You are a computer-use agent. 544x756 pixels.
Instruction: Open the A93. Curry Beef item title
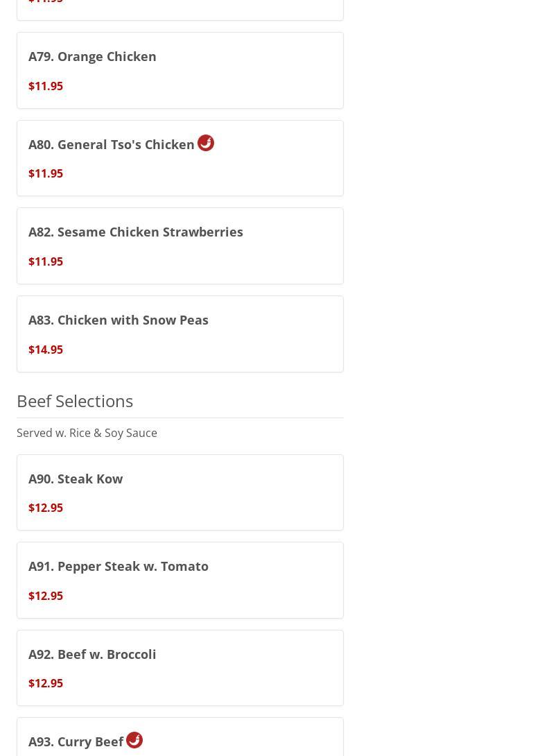[x=76, y=741]
